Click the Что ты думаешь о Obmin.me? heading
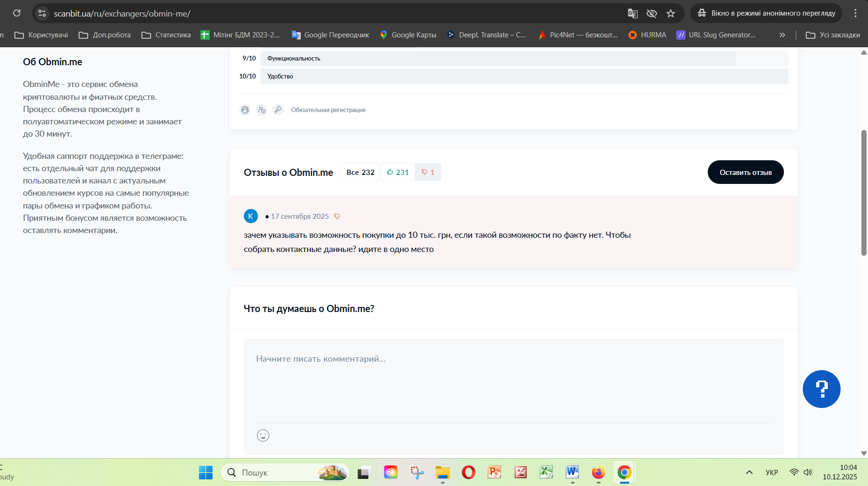Image resolution: width=868 pixels, height=486 pixels. [309, 309]
